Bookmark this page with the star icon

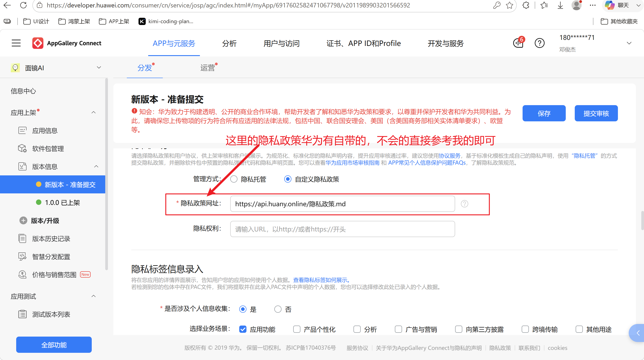(x=509, y=5)
